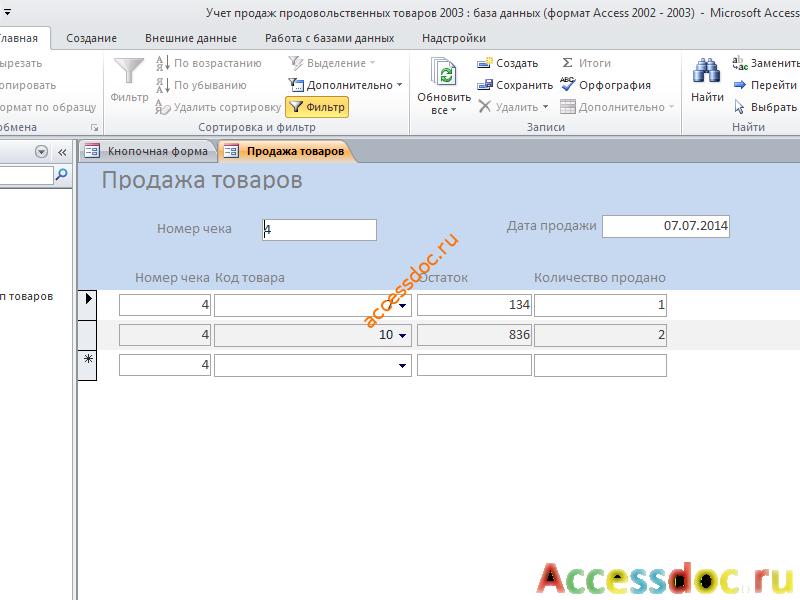800x600 pixels.
Task: Click Остаток field showing 836
Action: (x=474, y=335)
